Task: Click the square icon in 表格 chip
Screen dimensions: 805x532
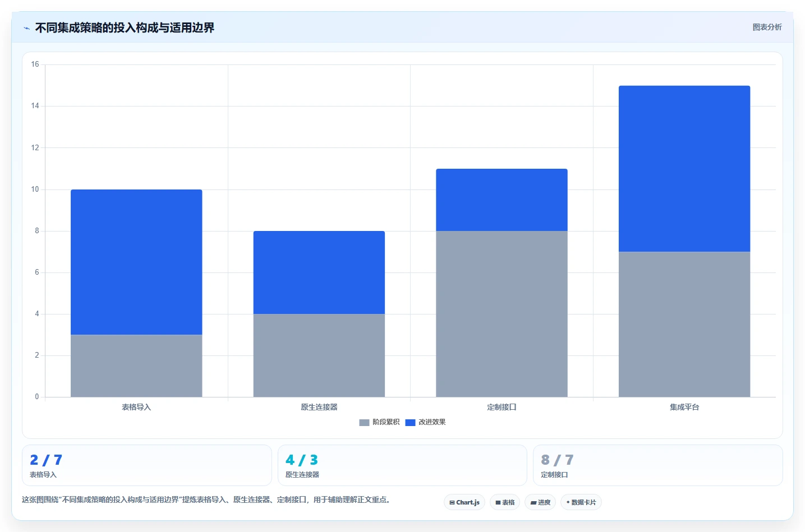Action: pos(498,503)
